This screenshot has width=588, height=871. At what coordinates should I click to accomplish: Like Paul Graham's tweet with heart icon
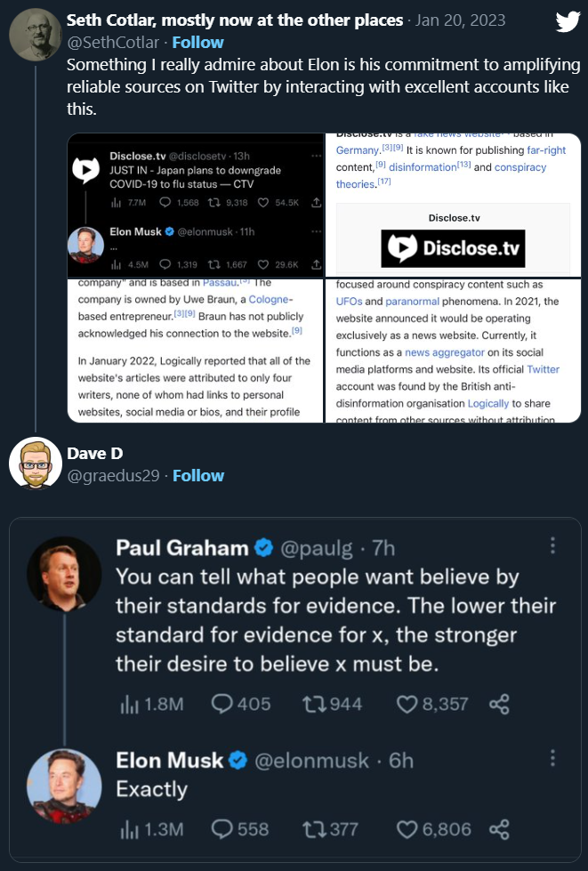tap(407, 704)
